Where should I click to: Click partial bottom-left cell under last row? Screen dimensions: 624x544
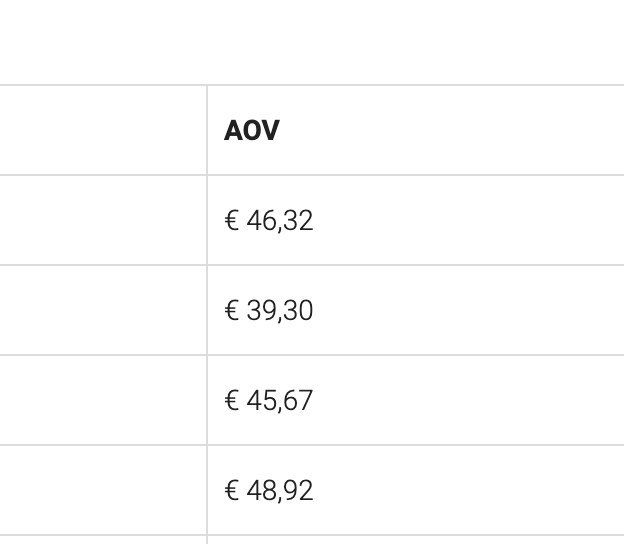pyautogui.click(x=100, y=540)
